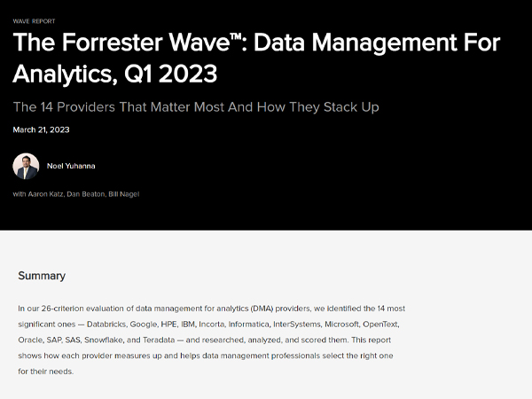Click the (DMA) abbreviation in the summary
The width and height of the screenshot is (532, 399).
[x=262, y=309]
